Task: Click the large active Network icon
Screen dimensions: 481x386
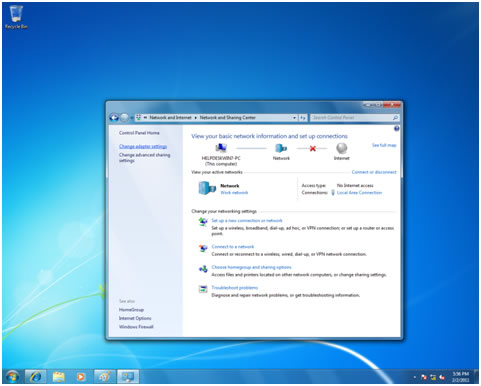Action: (207, 188)
